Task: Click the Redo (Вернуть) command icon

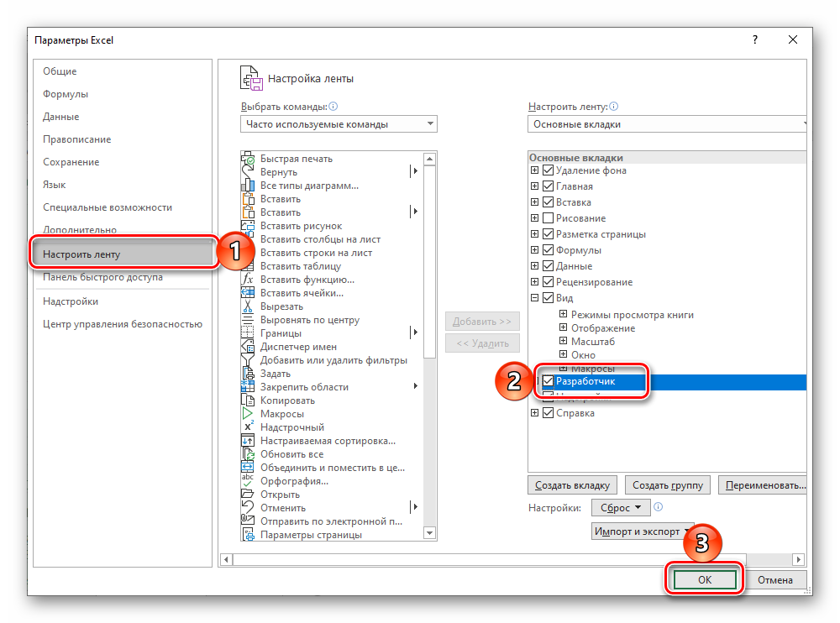Action: 248,172
